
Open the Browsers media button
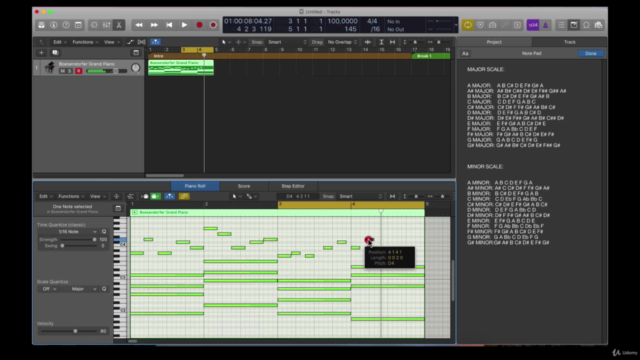[x=598, y=25]
